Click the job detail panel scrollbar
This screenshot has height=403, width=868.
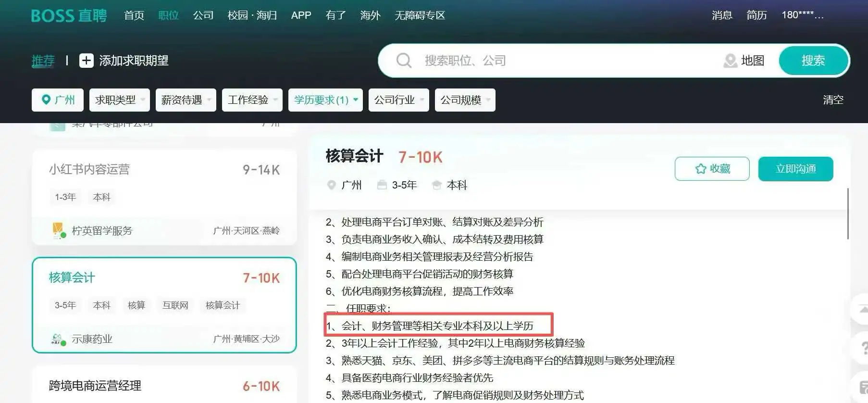pyautogui.click(x=848, y=214)
